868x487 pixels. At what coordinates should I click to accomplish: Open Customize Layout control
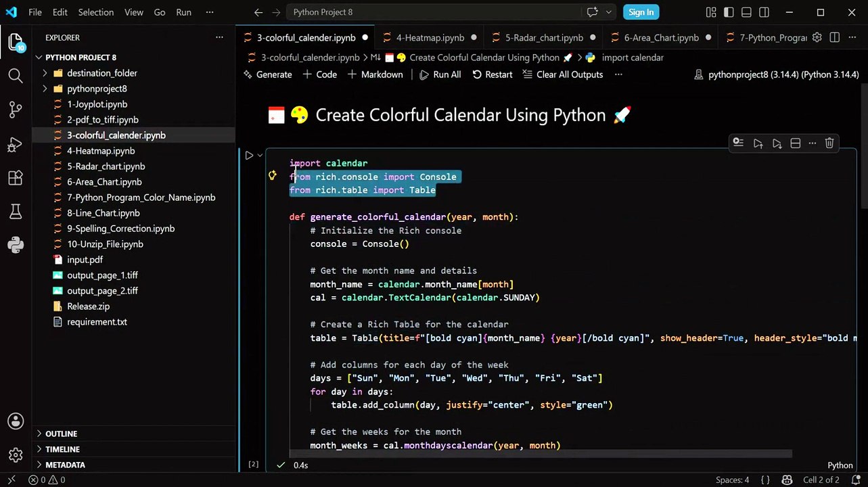click(x=711, y=12)
